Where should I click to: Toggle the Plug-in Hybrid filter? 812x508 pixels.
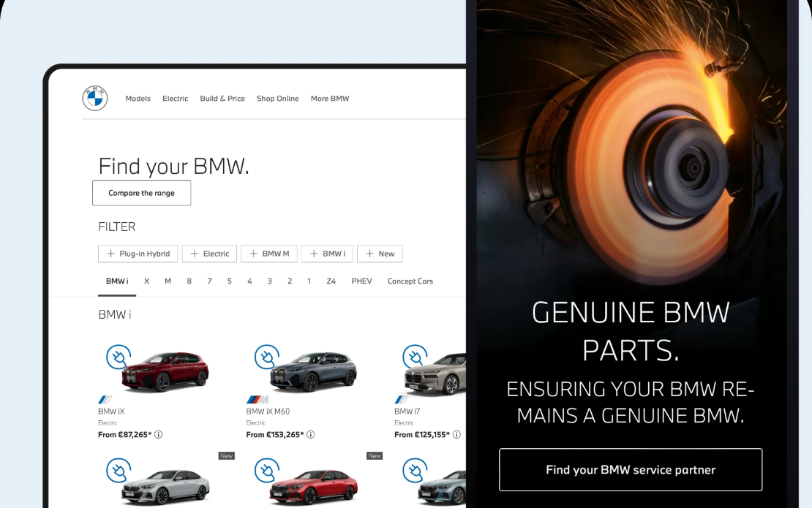(138, 254)
